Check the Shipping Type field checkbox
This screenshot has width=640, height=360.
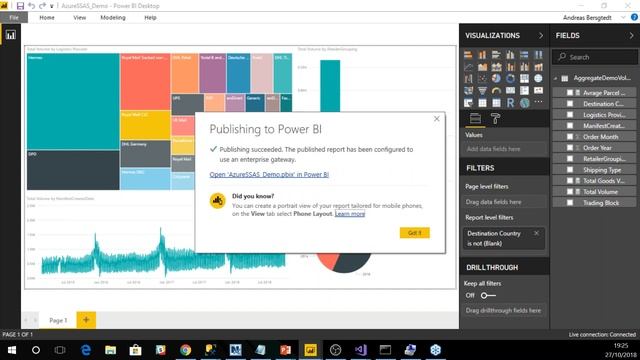pos(570,170)
